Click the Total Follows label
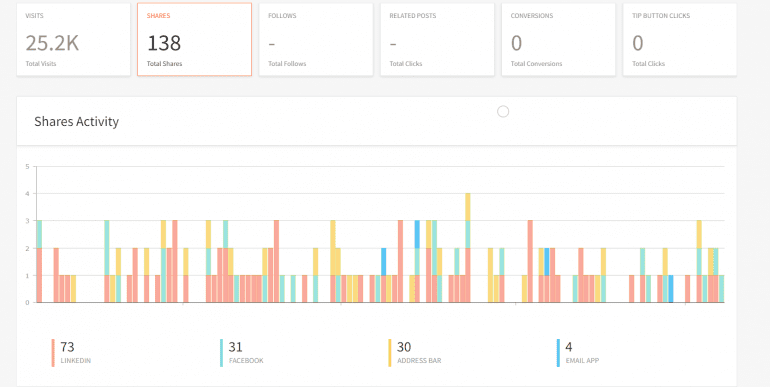Screen dimensions: 770x387 287,64
